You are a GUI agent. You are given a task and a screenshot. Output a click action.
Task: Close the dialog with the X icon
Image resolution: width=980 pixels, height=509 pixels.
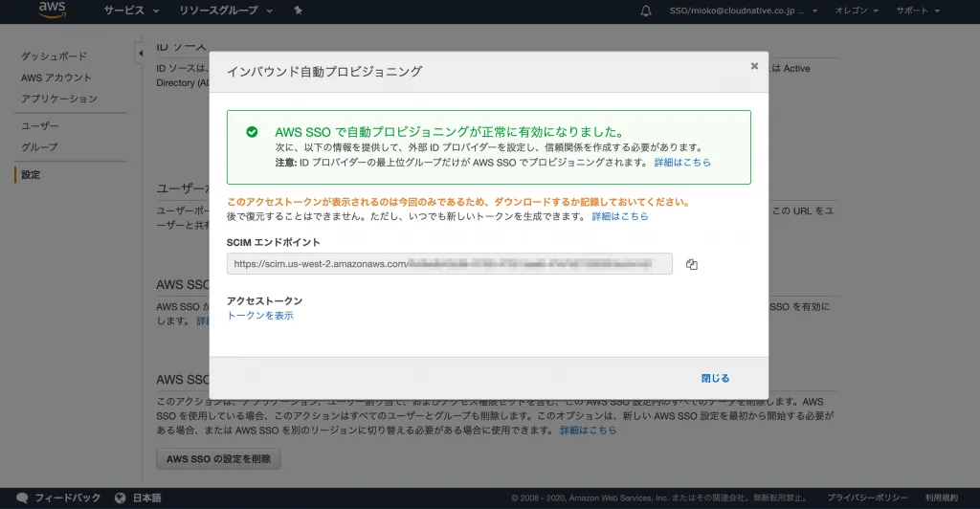(754, 66)
